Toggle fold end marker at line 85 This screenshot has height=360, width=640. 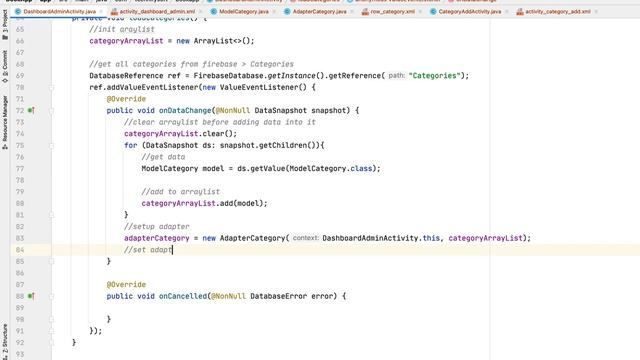[x=51, y=261]
